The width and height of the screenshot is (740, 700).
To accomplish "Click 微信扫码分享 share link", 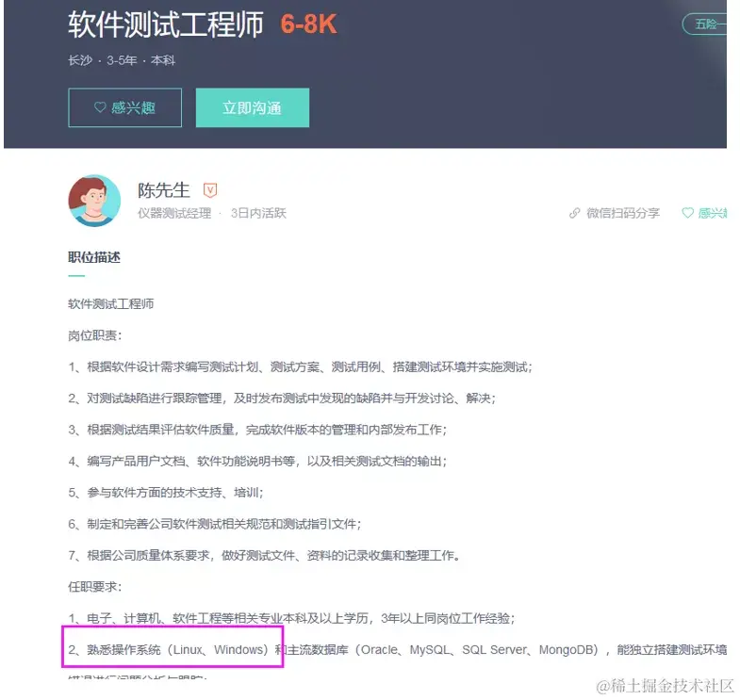I will pyautogui.click(x=623, y=213).
